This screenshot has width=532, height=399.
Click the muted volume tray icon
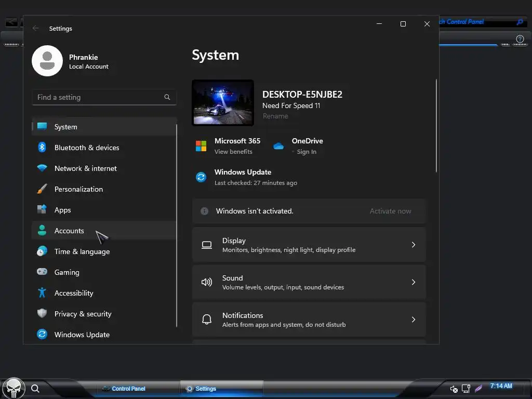tap(454, 389)
